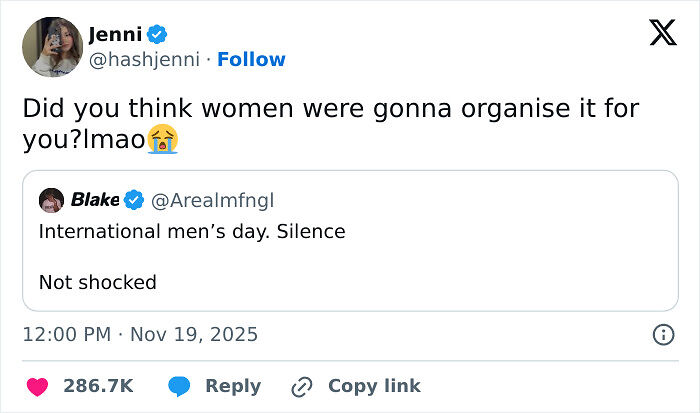Open Blake's small avatar
700x413 pixels.
point(51,200)
